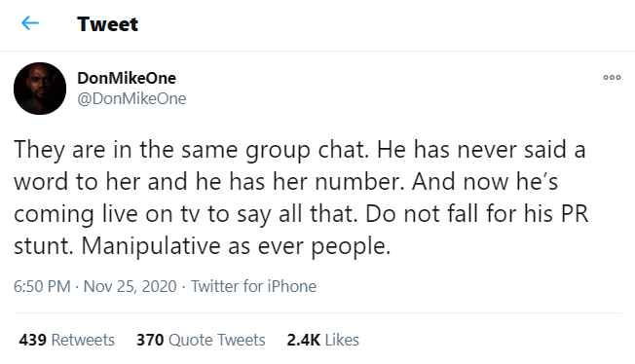Click the line starting 'They are in the same'
The image size is (635, 364).
pyautogui.click(x=300, y=150)
